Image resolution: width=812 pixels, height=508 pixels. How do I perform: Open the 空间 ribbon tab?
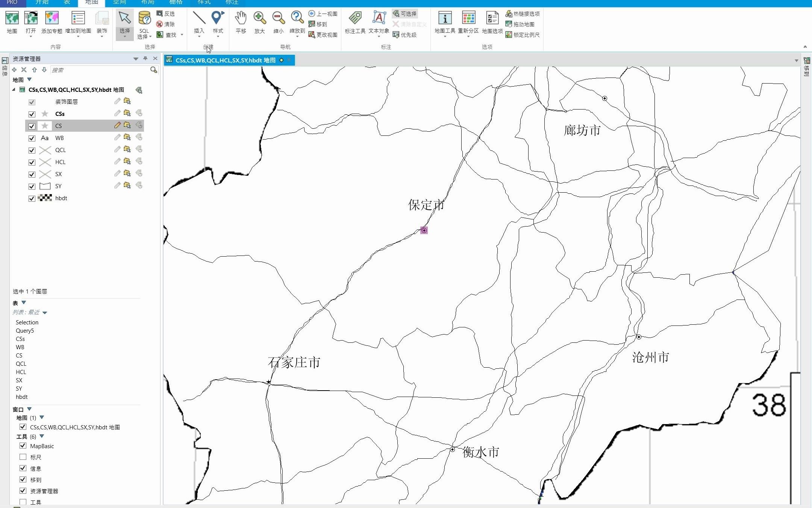click(x=120, y=2)
